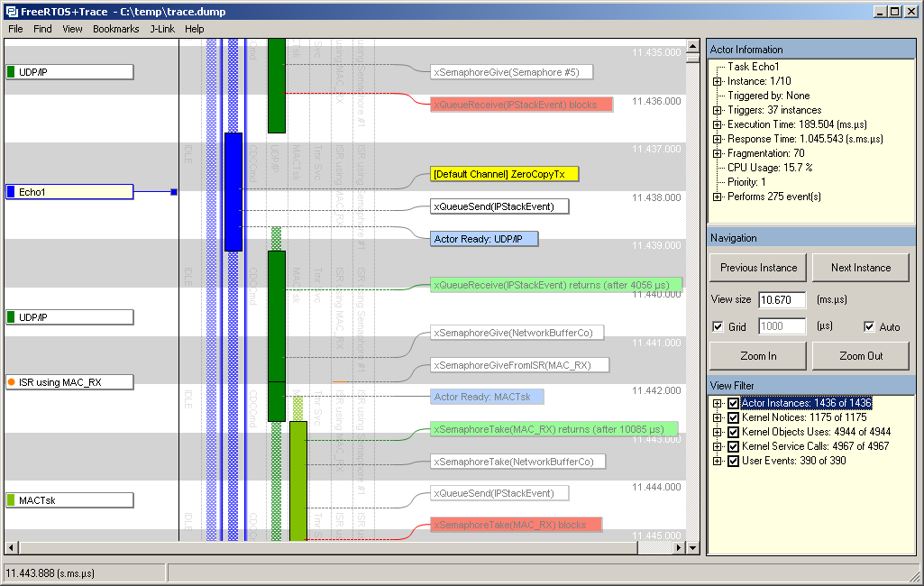Screen dimensions: 924x586
Task: Select the MACTsk actor label
Action: click(69, 500)
